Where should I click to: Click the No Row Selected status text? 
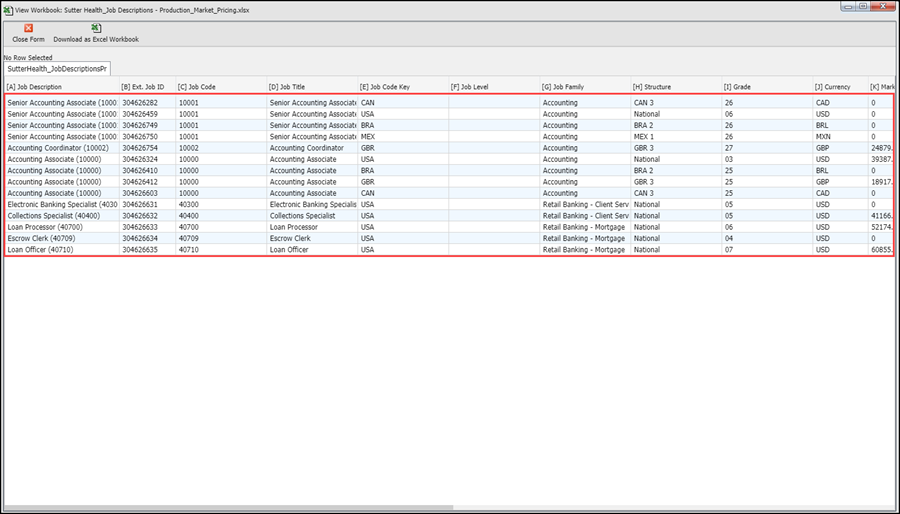pos(28,57)
